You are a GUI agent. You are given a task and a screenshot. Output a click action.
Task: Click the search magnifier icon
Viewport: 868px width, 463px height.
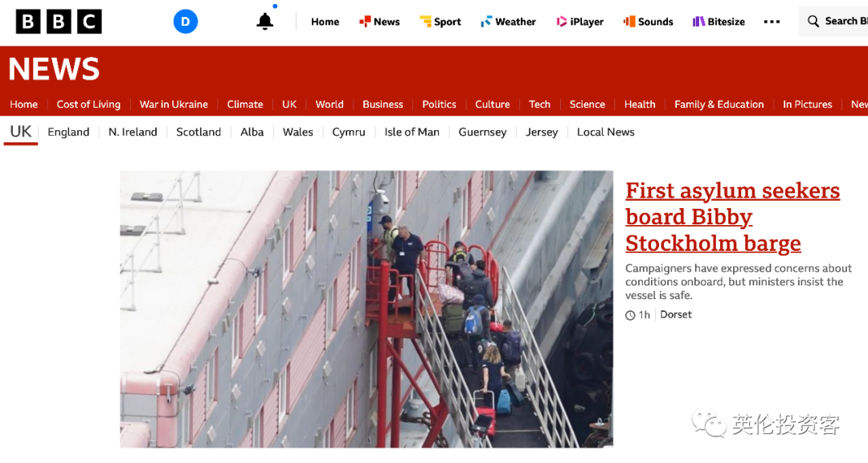pos(813,21)
